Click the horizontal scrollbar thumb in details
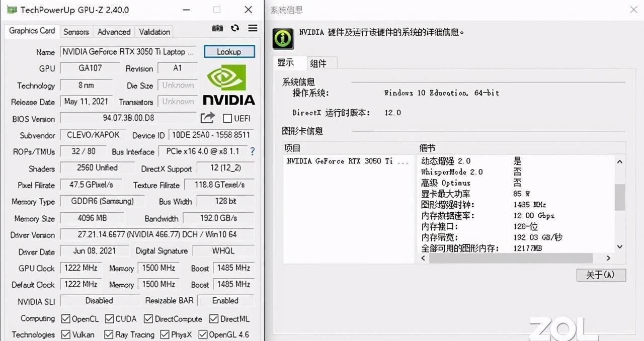Image resolution: width=644 pixels, height=341 pixels. (511, 258)
